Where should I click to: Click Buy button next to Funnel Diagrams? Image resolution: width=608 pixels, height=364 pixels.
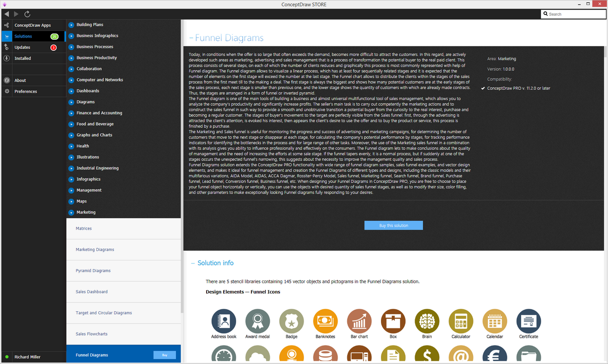point(164,355)
